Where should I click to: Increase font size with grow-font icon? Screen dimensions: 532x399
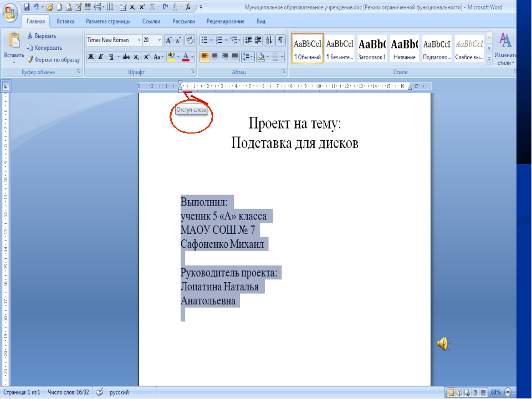tap(170, 40)
